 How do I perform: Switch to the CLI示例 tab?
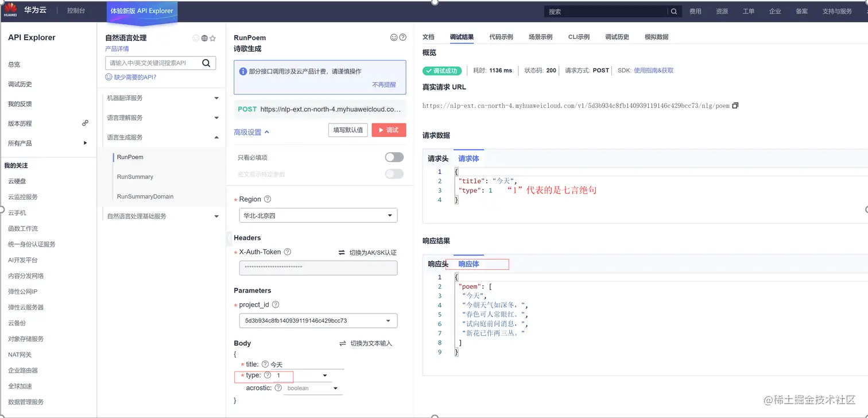(x=579, y=37)
